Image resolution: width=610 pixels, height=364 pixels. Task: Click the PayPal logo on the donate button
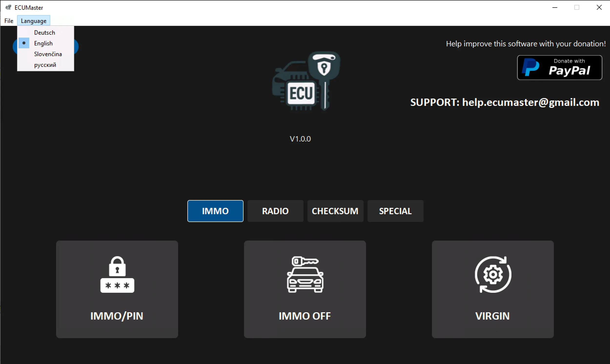coord(530,67)
